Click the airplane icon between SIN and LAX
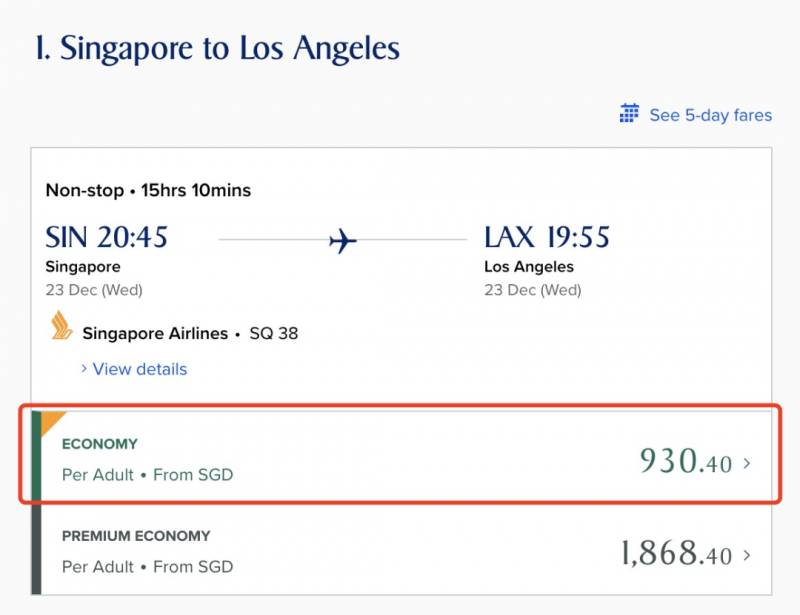The image size is (800, 615). (x=343, y=241)
